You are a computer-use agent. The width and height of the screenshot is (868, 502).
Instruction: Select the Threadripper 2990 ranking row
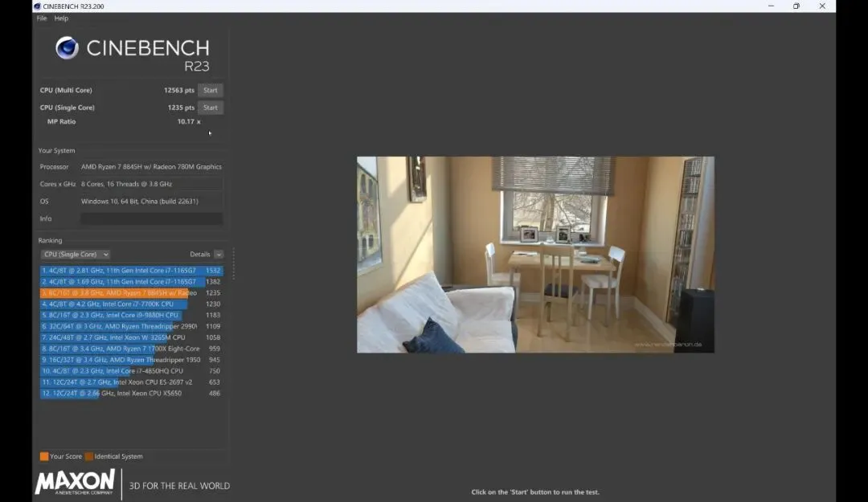(x=131, y=327)
